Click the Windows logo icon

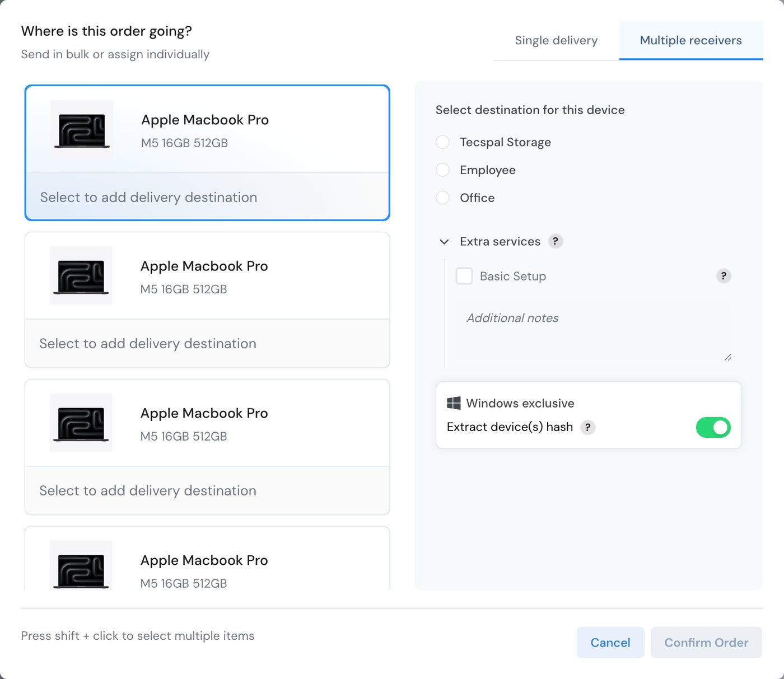[454, 403]
